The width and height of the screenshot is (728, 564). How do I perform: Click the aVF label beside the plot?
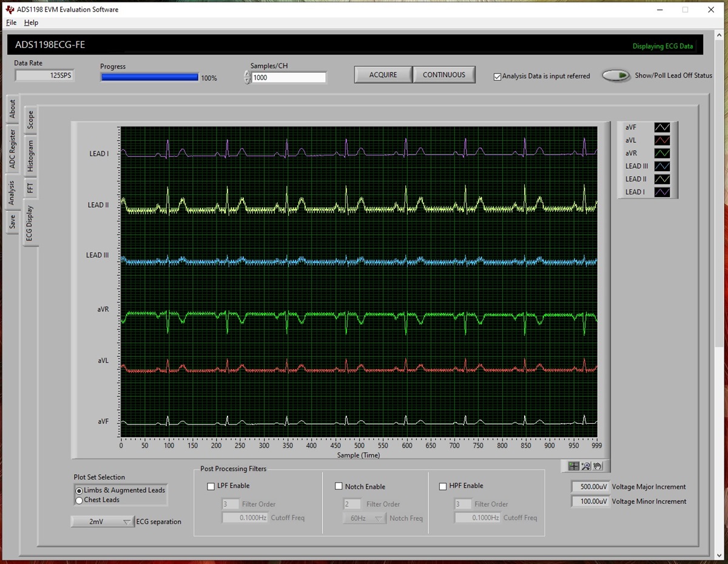pos(103,421)
